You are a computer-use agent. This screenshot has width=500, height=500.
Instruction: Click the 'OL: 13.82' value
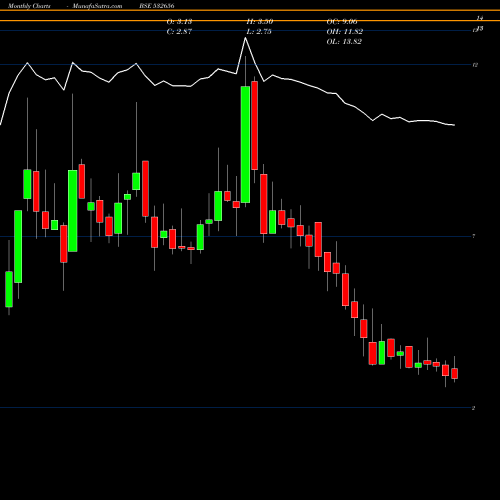coord(344,42)
